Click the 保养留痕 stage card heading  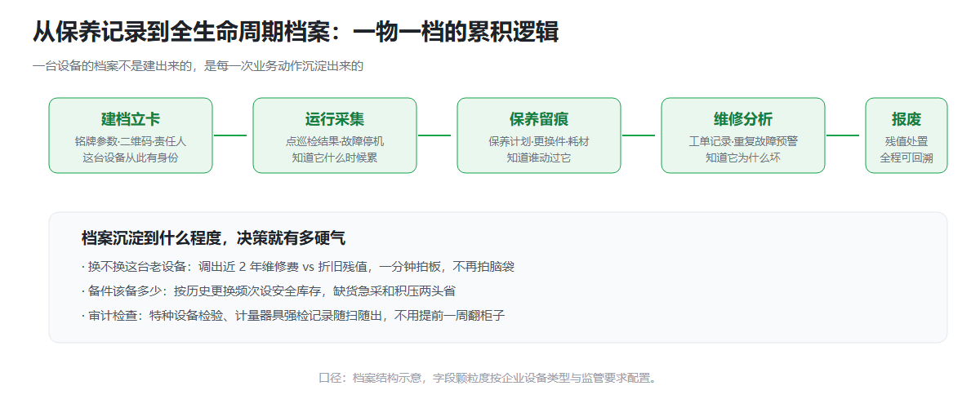539,119
